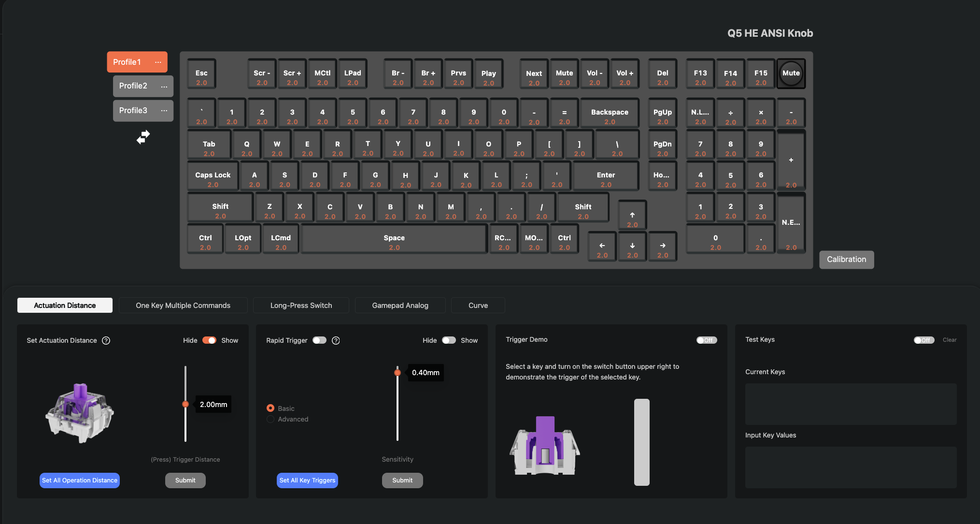Select Advanced radio button for trigger type

(x=270, y=419)
